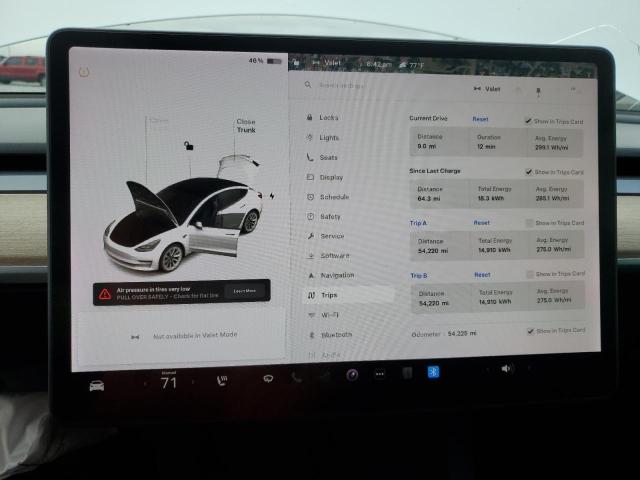The image size is (640, 480).
Task: Tap the car controls icon in bottom bar
Action: coord(96,385)
